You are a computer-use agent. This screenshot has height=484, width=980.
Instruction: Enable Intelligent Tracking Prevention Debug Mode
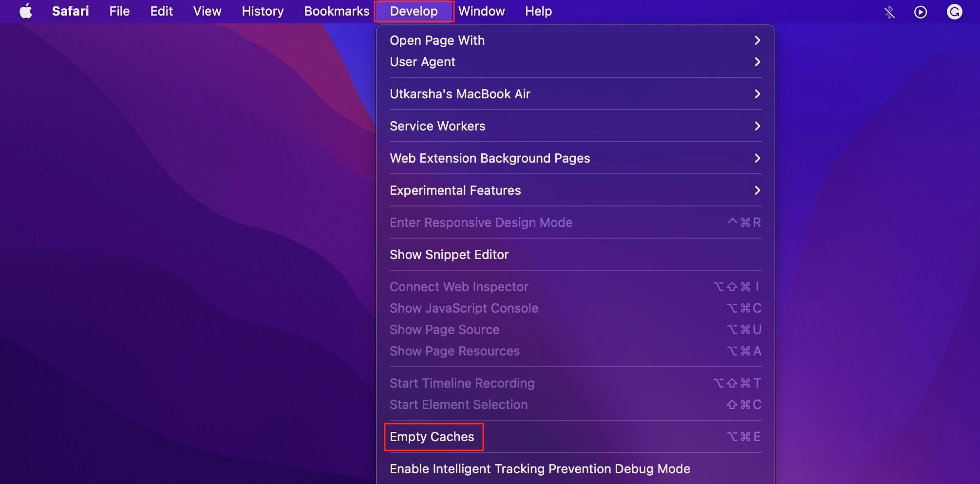[x=575, y=469]
